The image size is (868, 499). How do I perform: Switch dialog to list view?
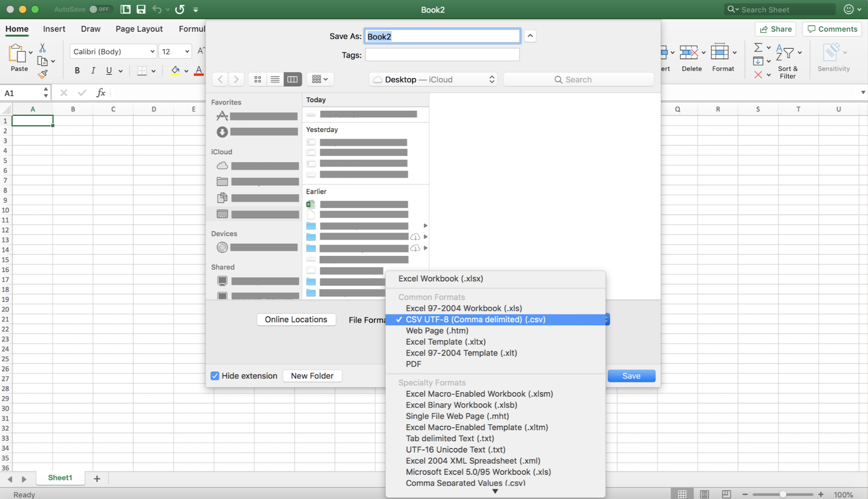tap(275, 79)
